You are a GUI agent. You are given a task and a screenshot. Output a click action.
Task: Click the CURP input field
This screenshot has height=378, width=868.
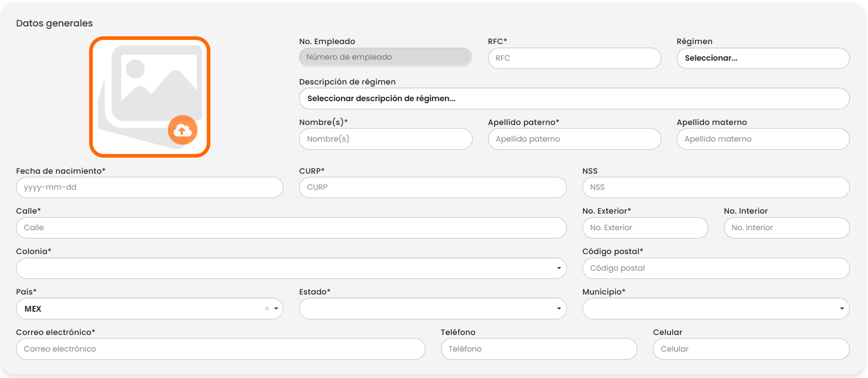click(x=432, y=187)
